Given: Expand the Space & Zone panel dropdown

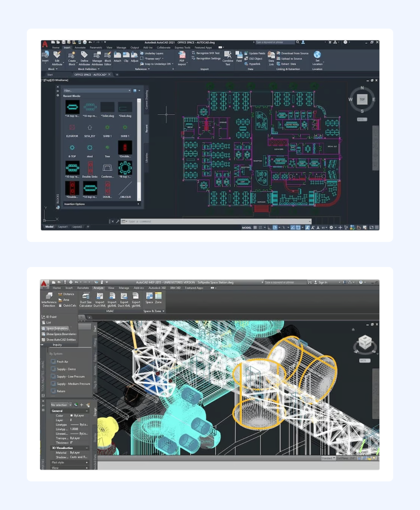Looking at the screenshot, I should [x=154, y=311].
